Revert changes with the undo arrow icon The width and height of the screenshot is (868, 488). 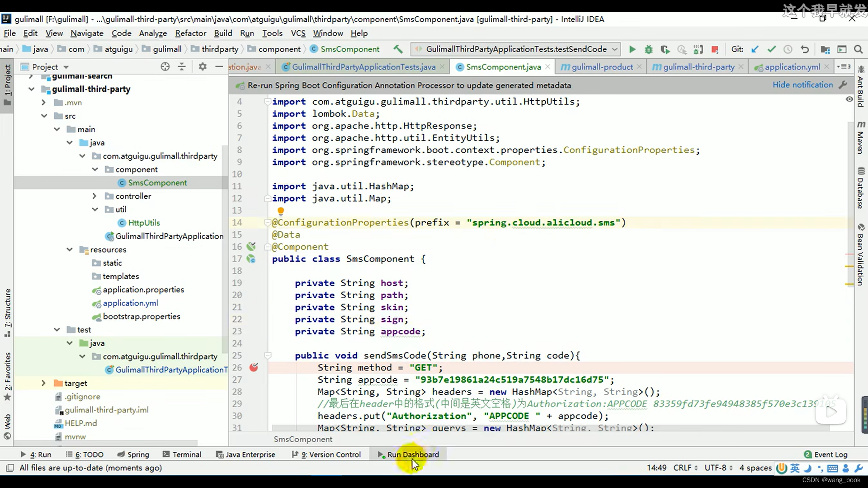point(804,49)
